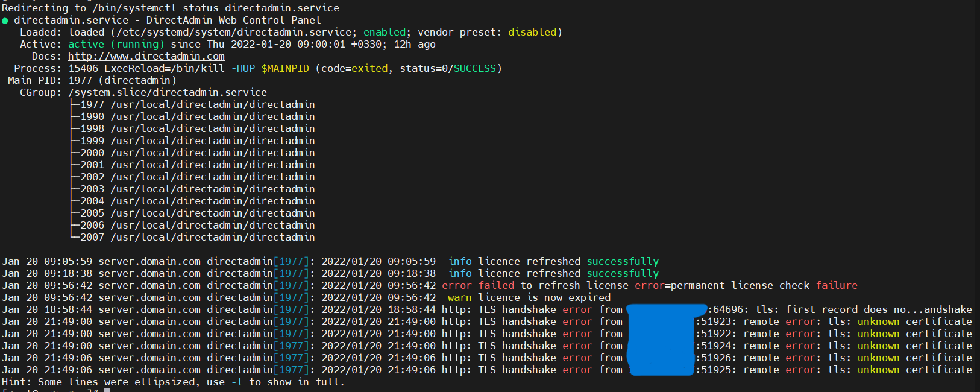Click the 'DirectAdmin Web Control Panel' description

[x=233, y=20]
